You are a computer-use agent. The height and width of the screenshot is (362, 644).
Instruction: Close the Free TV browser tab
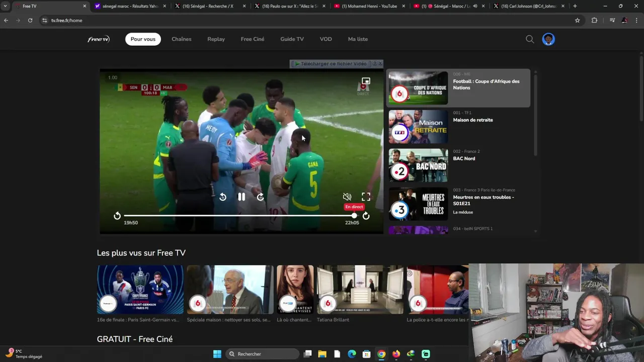click(85, 6)
